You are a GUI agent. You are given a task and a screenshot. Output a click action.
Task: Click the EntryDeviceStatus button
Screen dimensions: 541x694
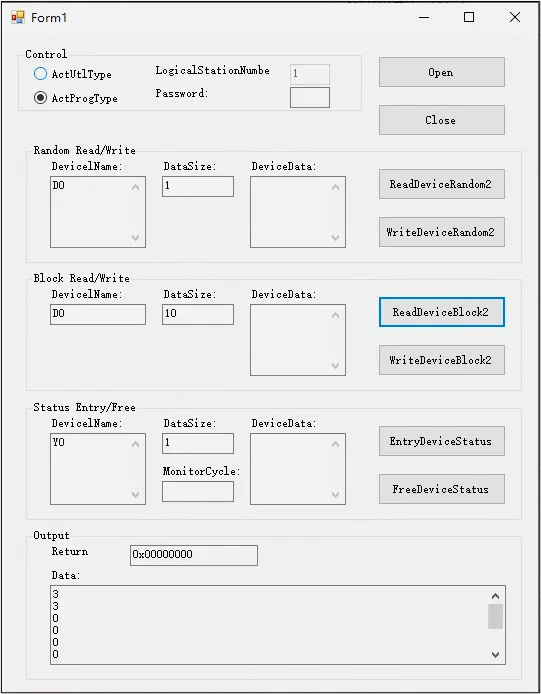pos(441,441)
